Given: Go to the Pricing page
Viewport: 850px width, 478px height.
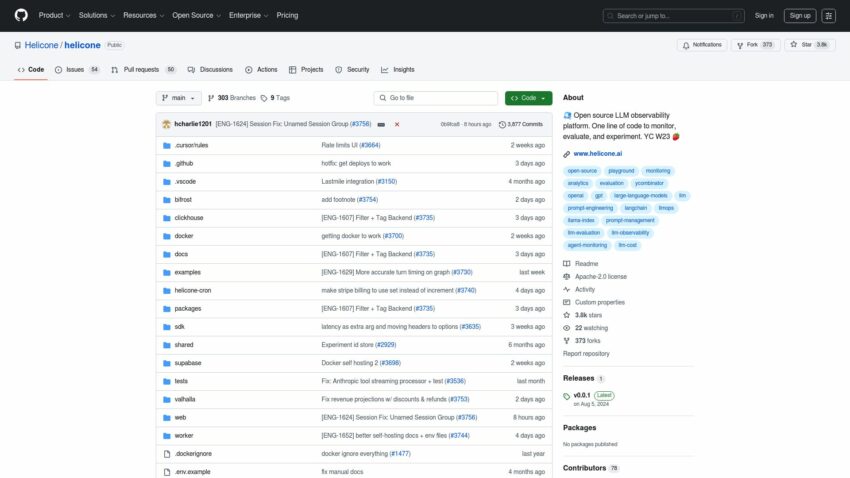Looking at the screenshot, I should pyautogui.click(x=287, y=15).
